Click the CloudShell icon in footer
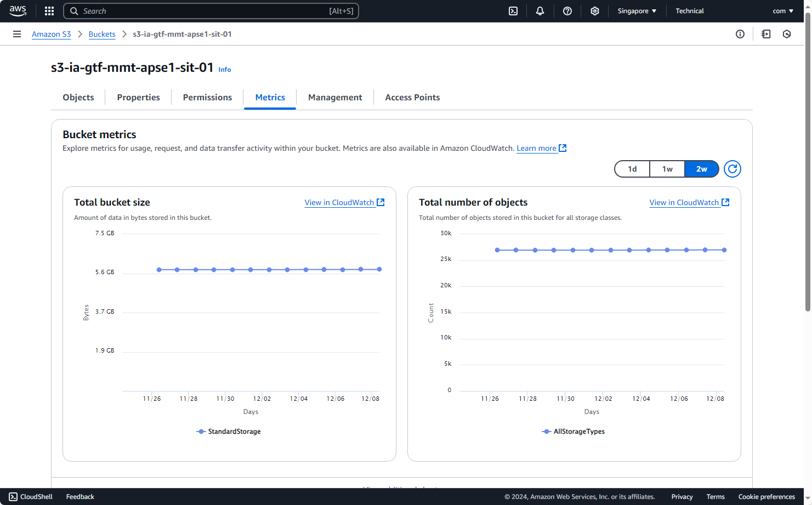Screen dimensions: 812x505 point(13,497)
